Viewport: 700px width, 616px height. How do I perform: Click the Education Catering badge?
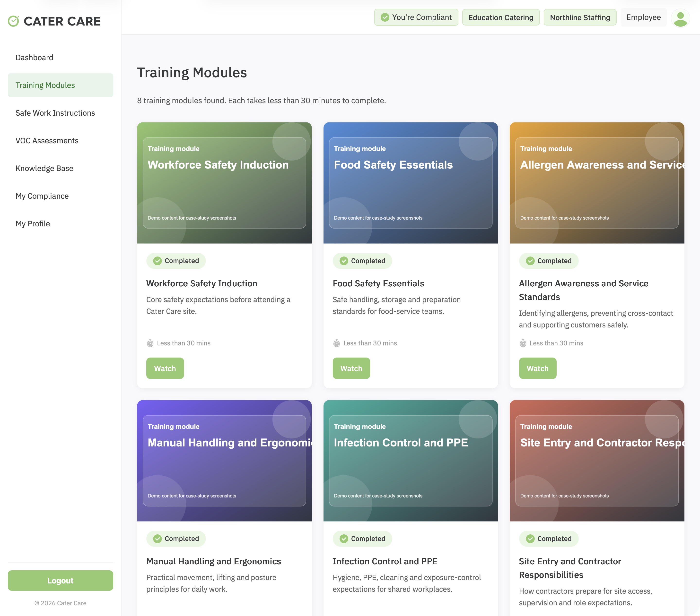click(501, 17)
